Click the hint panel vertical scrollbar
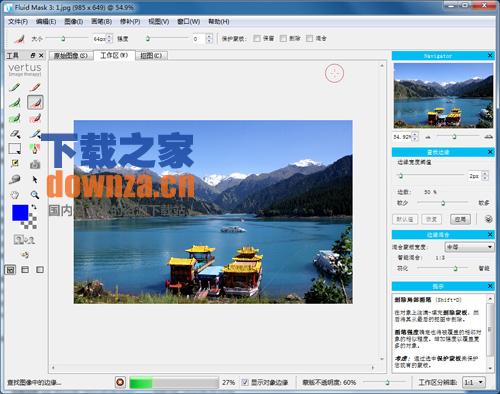500x394 pixels. click(x=490, y=333)
